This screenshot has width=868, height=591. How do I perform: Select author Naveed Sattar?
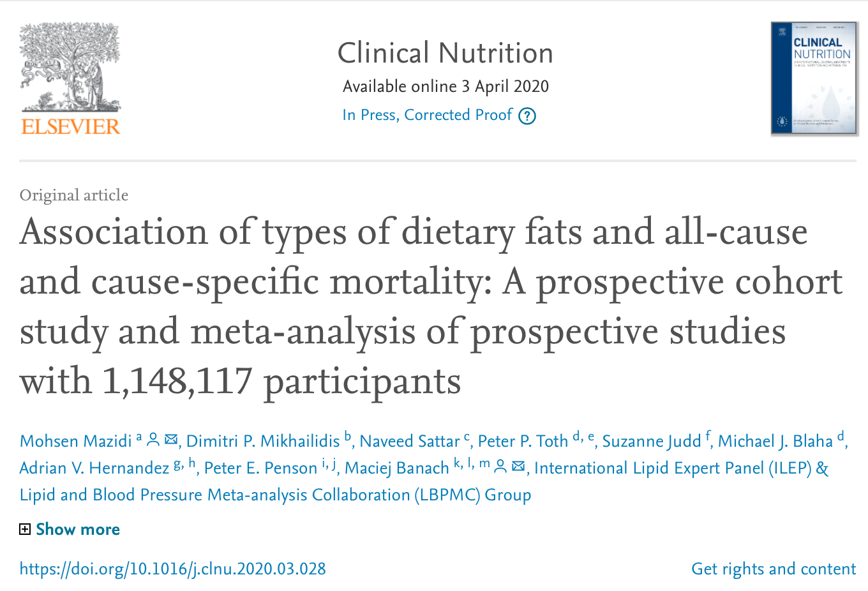(x=410, y=441)
